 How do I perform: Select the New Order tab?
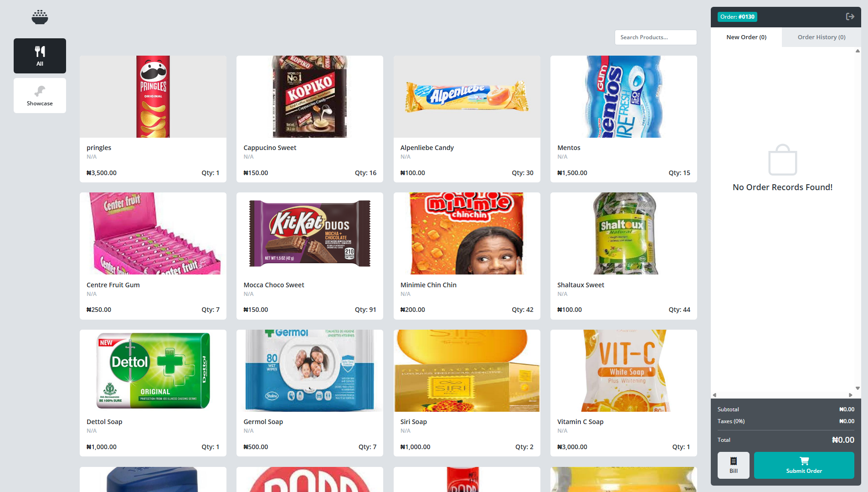pos(746,37)
